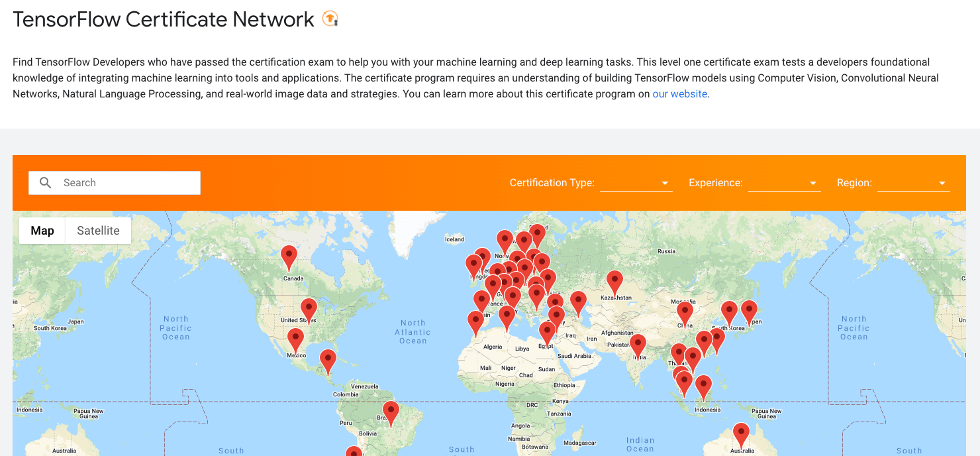This screenshot has height=456, width=980.
Task: Select the pin over Finland
Action: point(538,237)
